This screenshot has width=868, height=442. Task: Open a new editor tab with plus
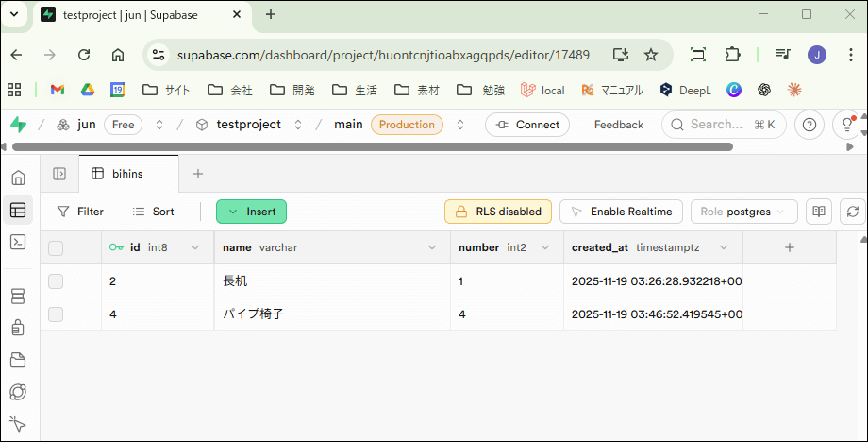point(198,174)
